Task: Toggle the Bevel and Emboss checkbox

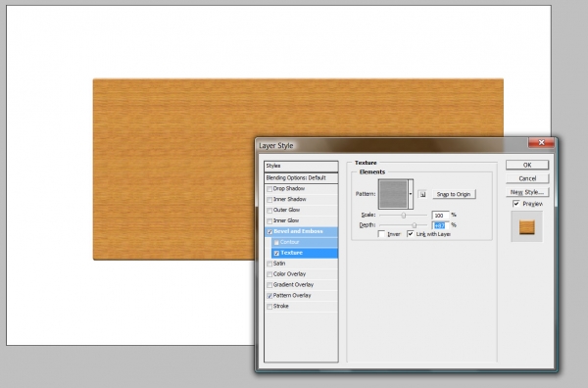Action: tap(269, 231)
